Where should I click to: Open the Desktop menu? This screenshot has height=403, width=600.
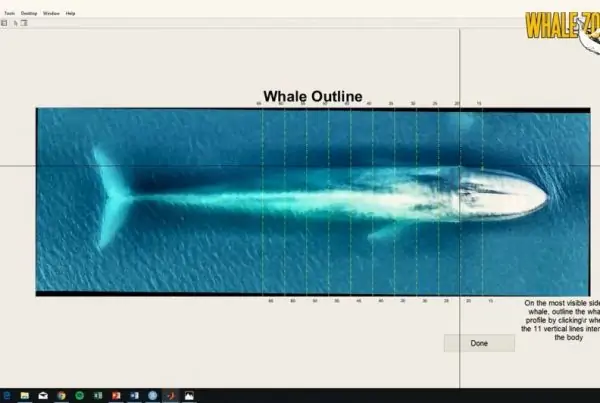pyautogui.click(x=28, y=13)
